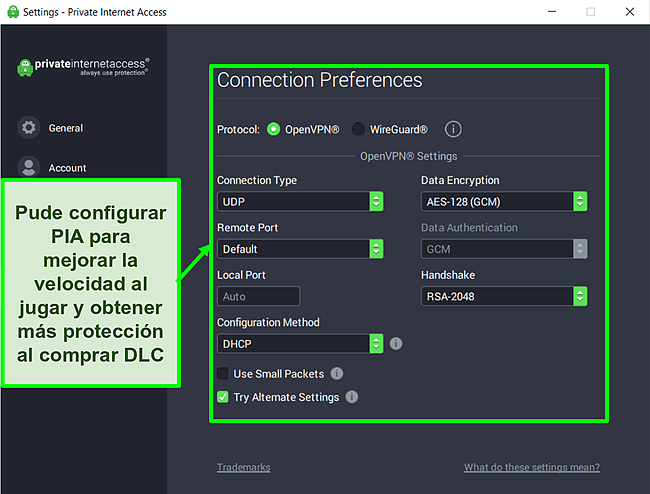
Task: Click info icon beside Use Small Packets
Action: click(337, 374)
